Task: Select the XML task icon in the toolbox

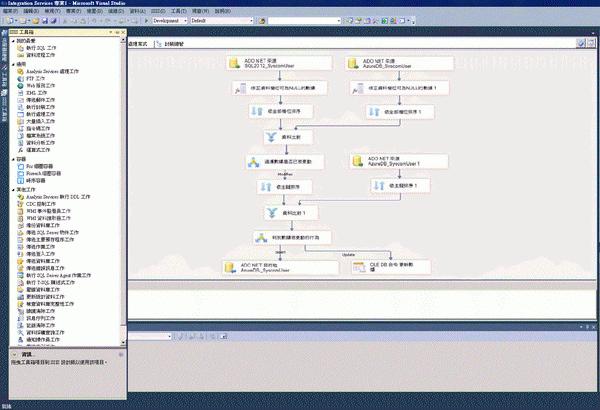Action: tap(20, 93)
